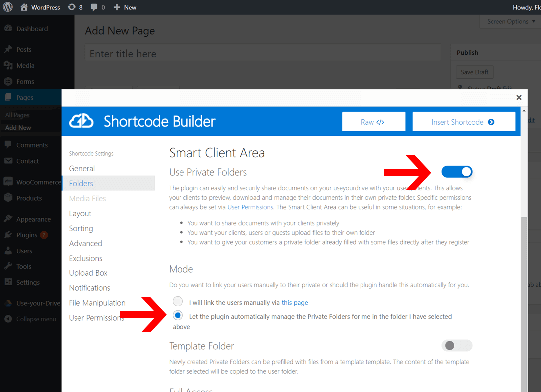Click the Dashboard gauge icon
Viewport: 541px width, 392px height.
pos(8,28)
